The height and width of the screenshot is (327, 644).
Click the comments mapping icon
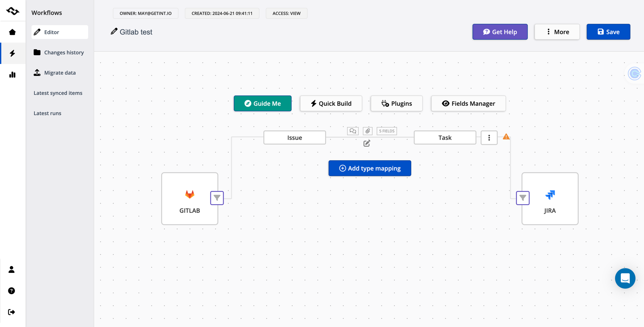coord(352,131)
